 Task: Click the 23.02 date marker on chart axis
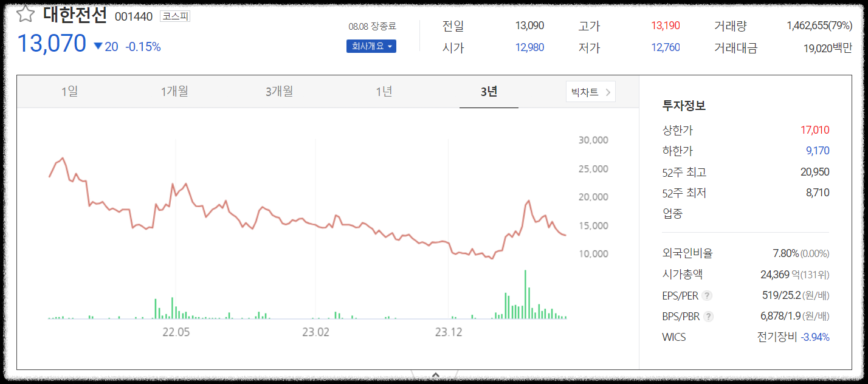pos(315,332)
